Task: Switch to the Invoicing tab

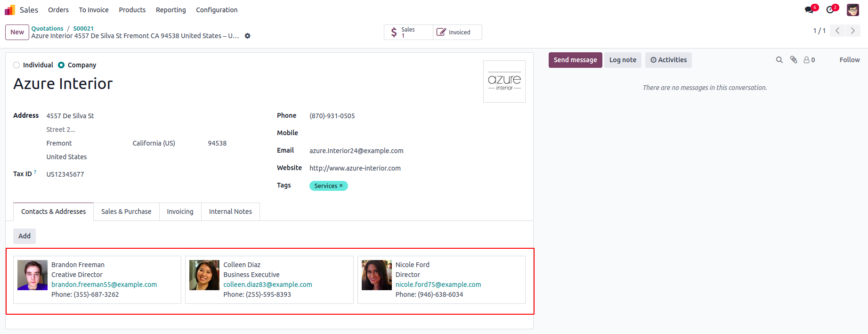Action: (180, 212)
